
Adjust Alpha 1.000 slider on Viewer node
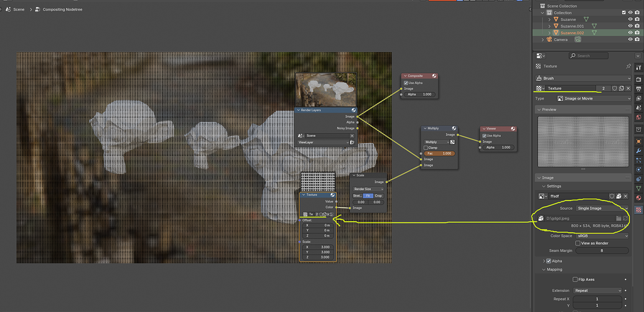(498, 147)
